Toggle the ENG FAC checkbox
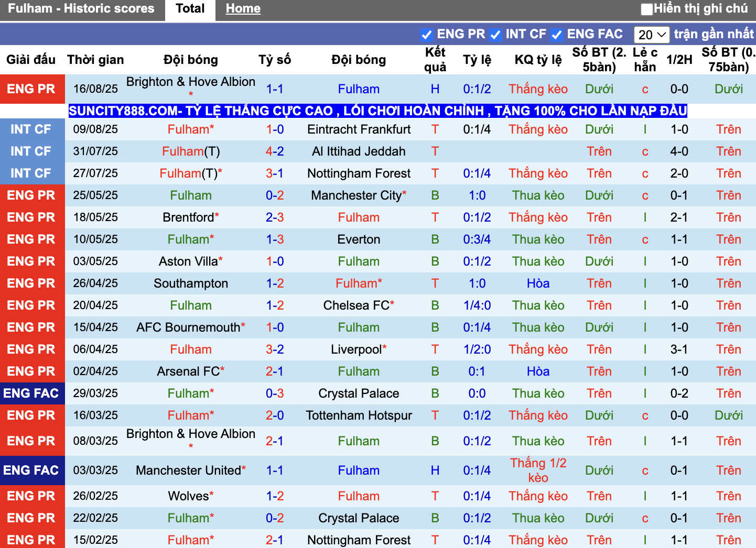This screenshot has width=756, height=548. pyautogui.click(x=557, y=35)
